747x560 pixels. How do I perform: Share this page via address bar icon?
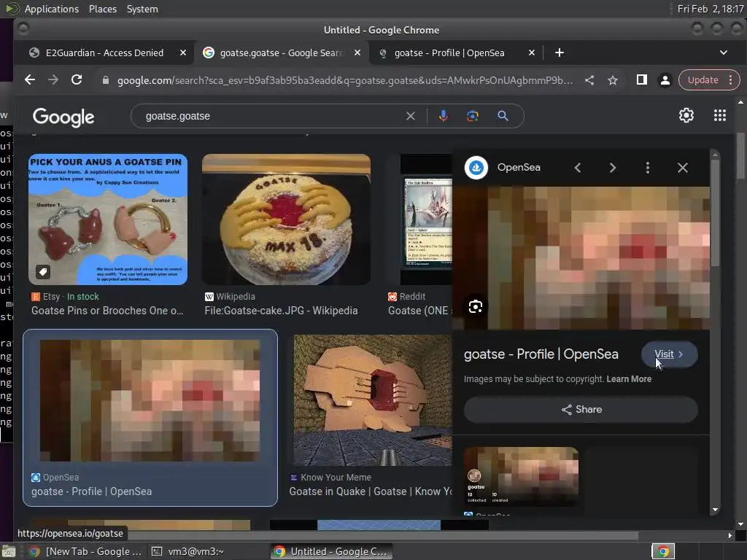[589, 80]
